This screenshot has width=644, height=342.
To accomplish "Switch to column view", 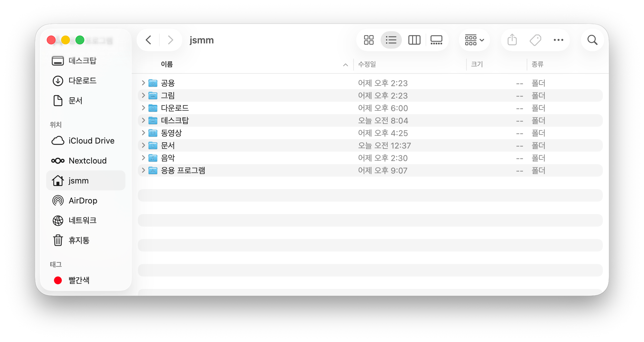I will coord(414,40).
